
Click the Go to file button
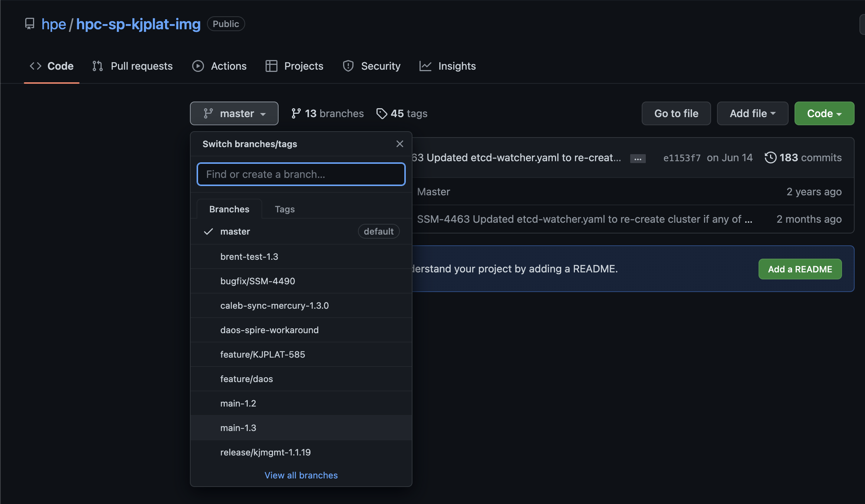676,113
